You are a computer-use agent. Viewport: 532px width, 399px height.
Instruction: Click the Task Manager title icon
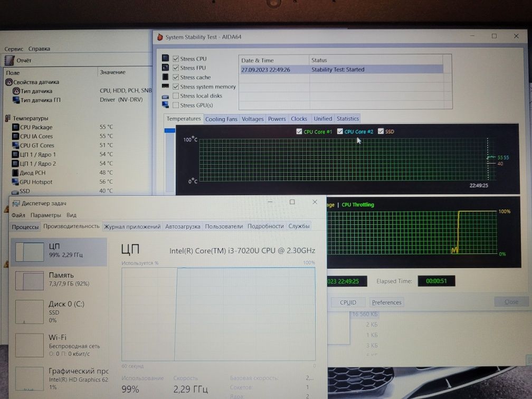pos(16,203)
